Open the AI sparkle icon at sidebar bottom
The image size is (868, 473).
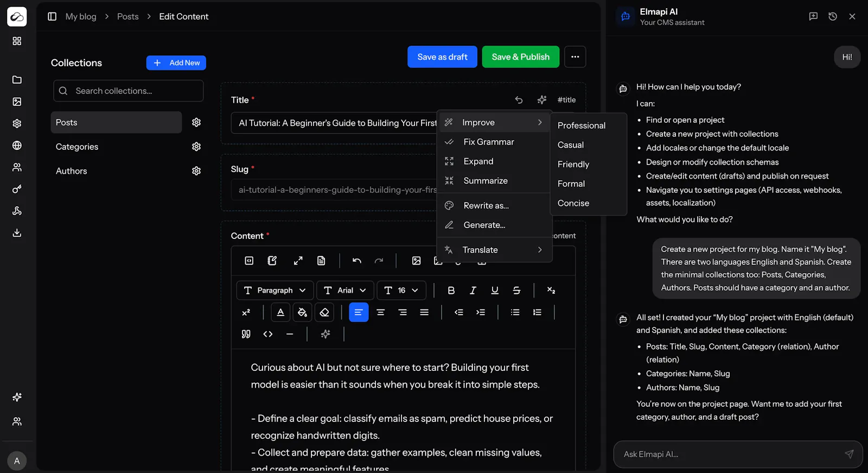17,397
